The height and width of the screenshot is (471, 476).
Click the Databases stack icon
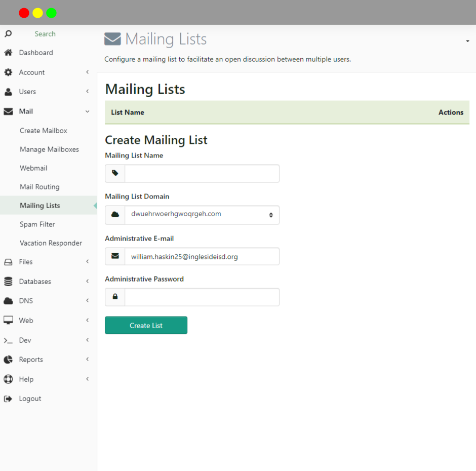(x=8, y=282)
